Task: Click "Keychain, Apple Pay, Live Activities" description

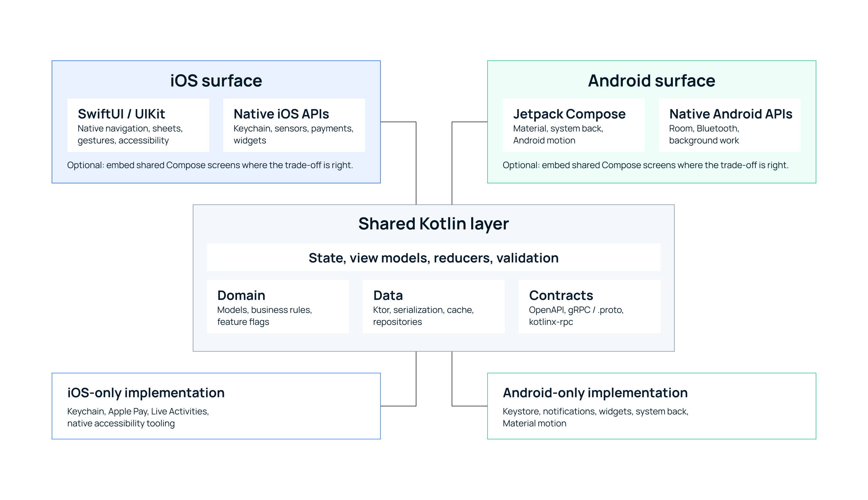Action: pos(138,417)
